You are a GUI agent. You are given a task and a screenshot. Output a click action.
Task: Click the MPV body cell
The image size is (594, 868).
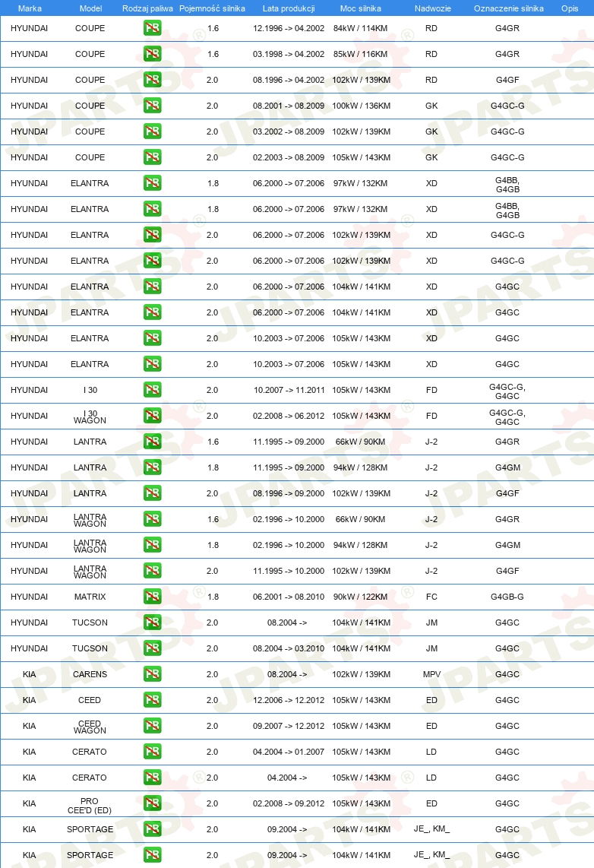pyautogui.click(x=432, y=674)
